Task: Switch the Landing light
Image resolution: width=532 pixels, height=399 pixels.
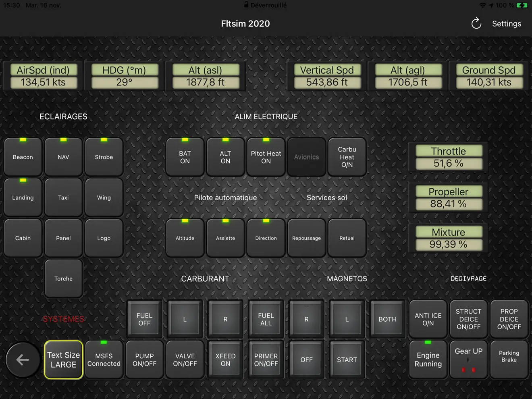Action: 23,197
